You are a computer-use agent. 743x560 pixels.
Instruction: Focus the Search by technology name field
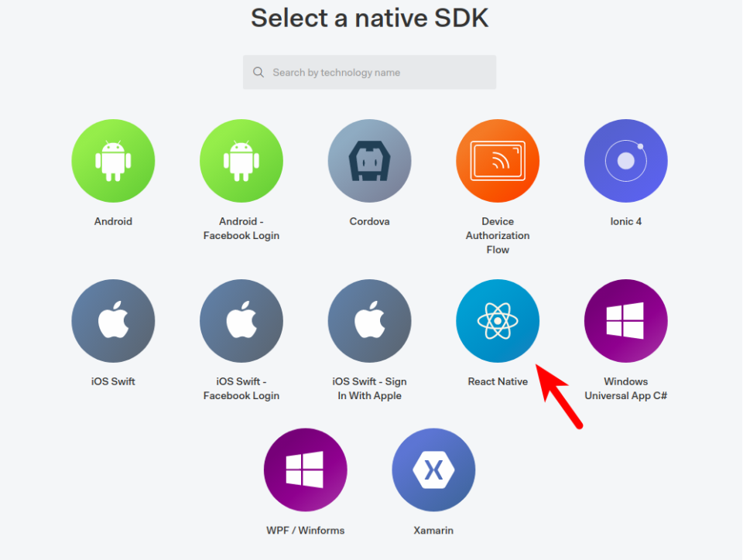coord(370,73)
